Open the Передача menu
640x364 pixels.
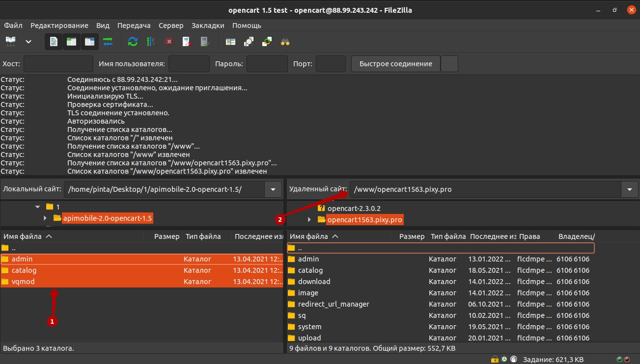pyautogui.click(x=134, y=26)
